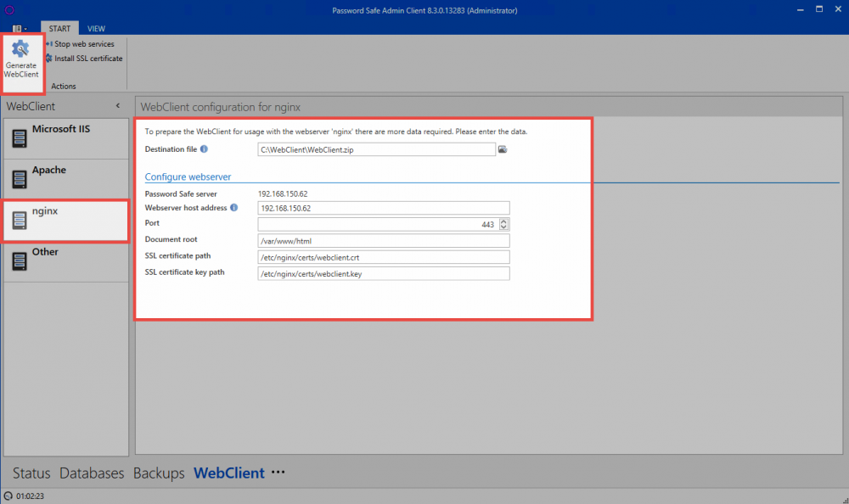
Task: Click the Other server icon
Action: [x=20, y=261]
